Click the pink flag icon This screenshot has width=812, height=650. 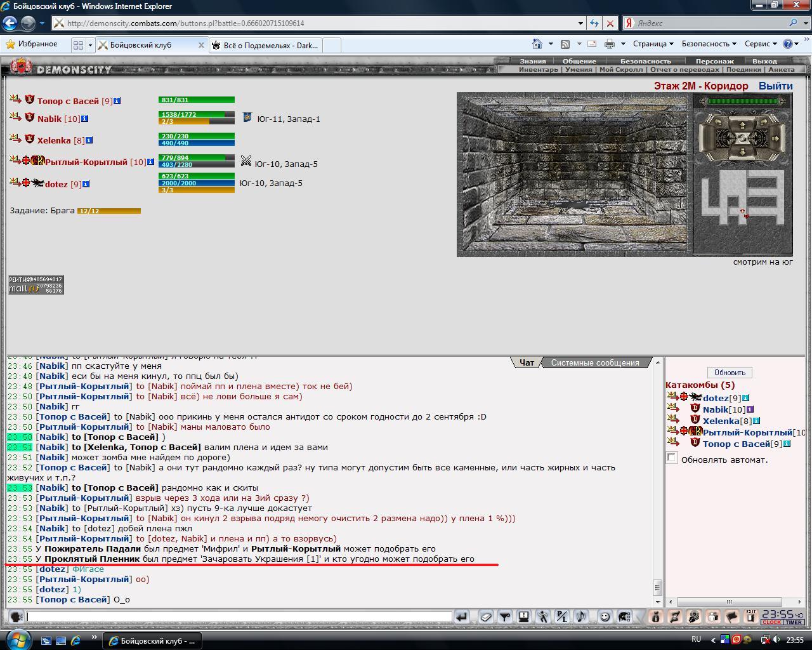pos(732,617)
